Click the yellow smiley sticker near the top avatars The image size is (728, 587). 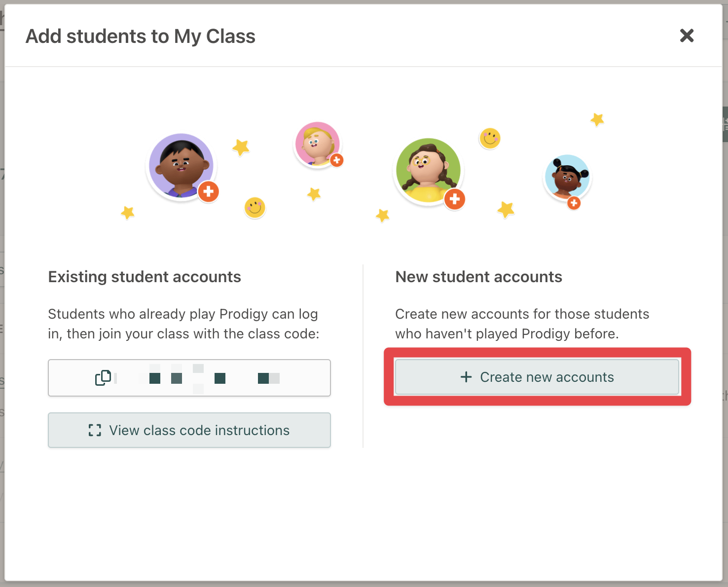pyautogui.click(x=490, y=139)
